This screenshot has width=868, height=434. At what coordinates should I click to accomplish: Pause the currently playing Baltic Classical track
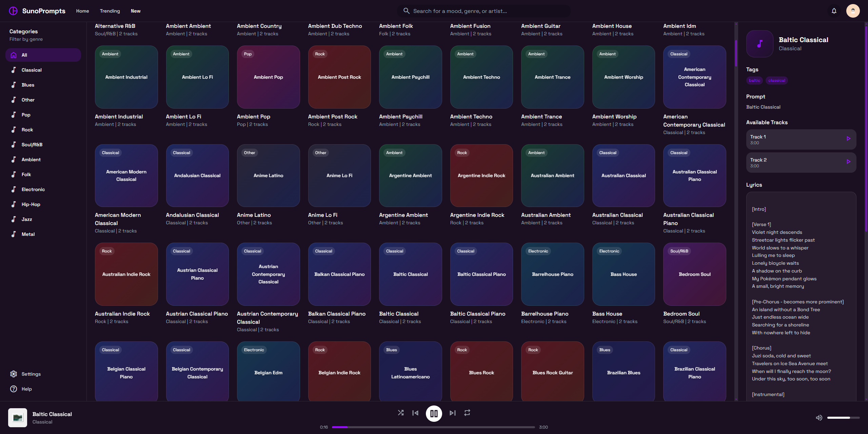(x=434, y=413)
